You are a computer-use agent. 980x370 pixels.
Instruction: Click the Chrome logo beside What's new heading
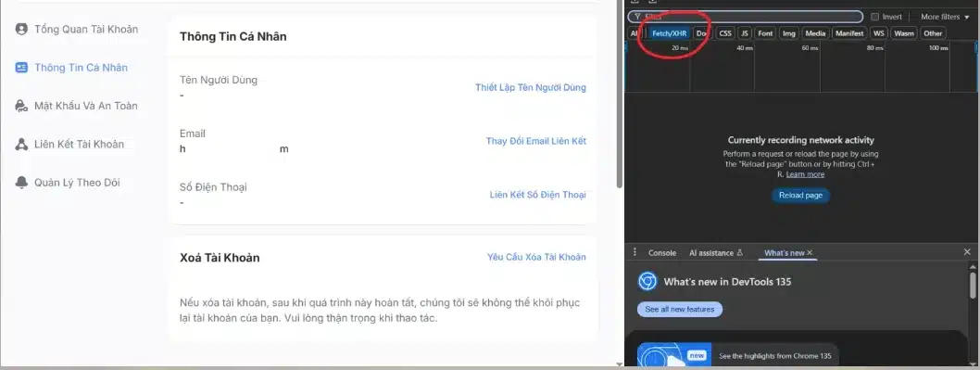(647, 281)
